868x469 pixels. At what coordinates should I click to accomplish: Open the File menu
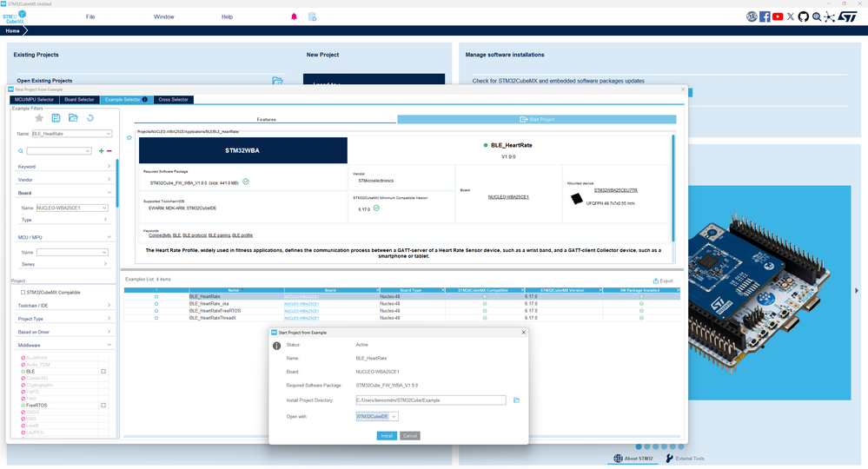coord(90,17)
